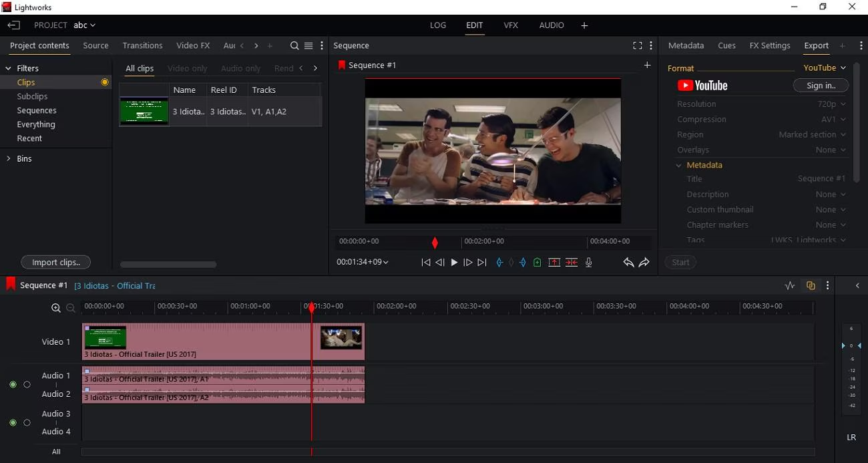This screenshot has width=868, height=463.
Task: Undo the last edit
Action: pyautogui.click(x=628, y=262)
